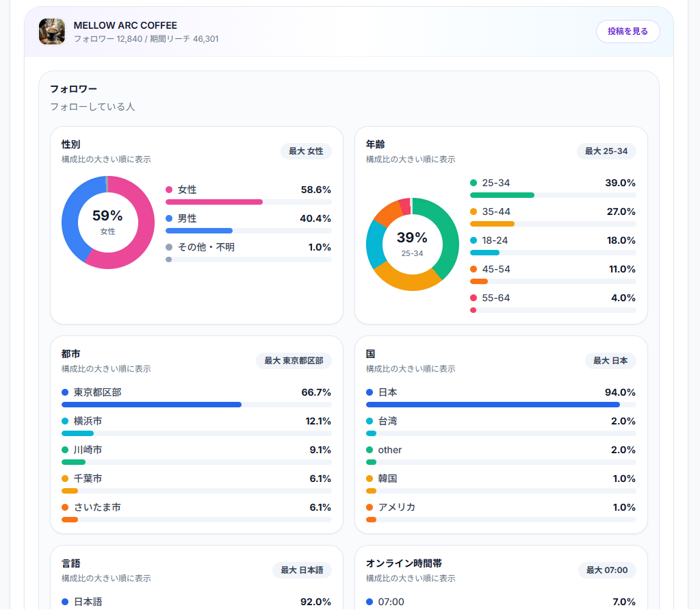Select the 女性 58.6% legend row

tap(248, 195)
